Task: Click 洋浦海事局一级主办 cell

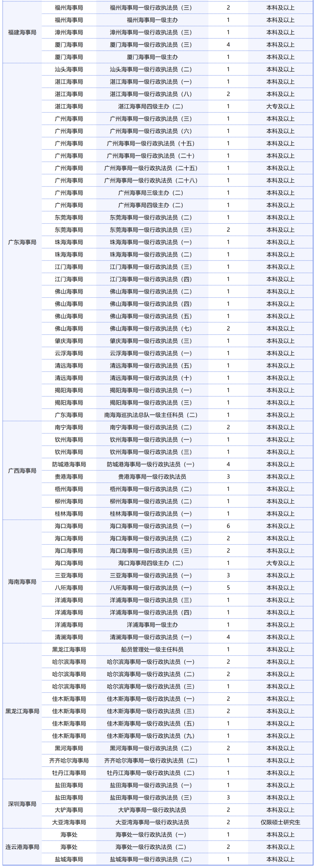Action: [152, 625]
